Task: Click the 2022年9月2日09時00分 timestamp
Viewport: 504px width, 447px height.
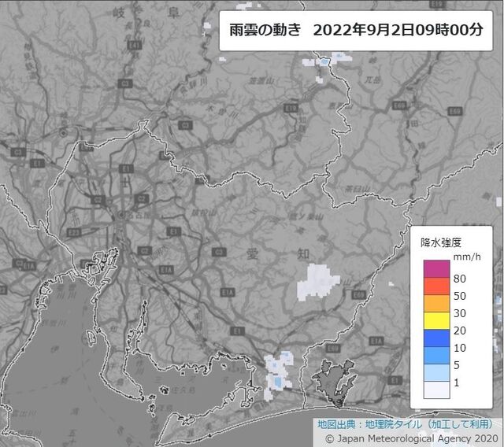Action: (x=398, y=30)
